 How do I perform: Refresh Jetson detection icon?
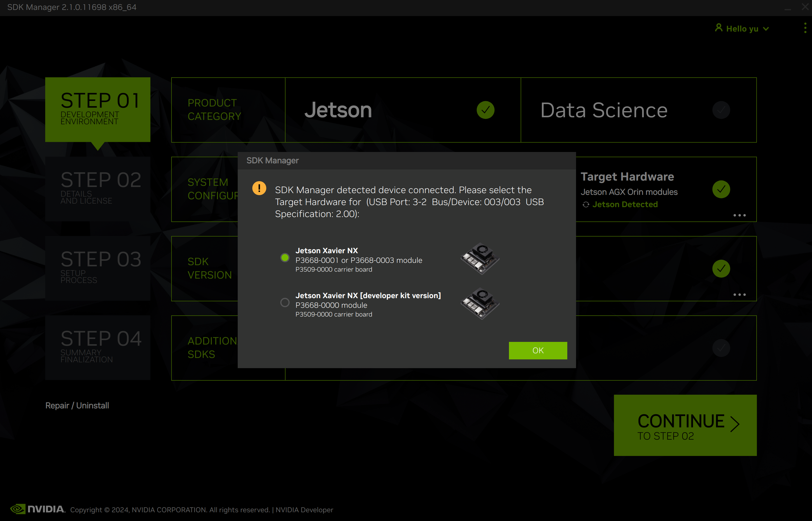point(586,205)
